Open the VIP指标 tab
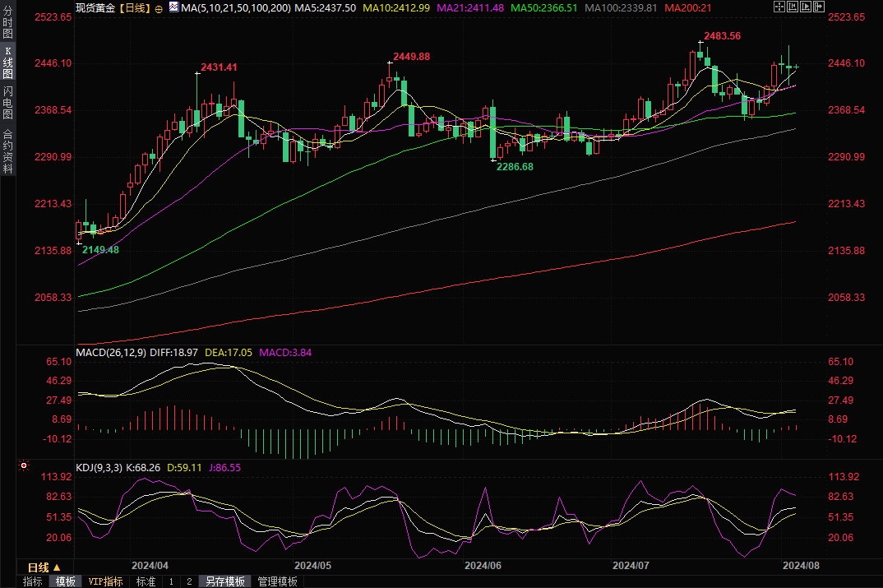Image resolution: width=883 pixels, height=588 pixels. 106,581
